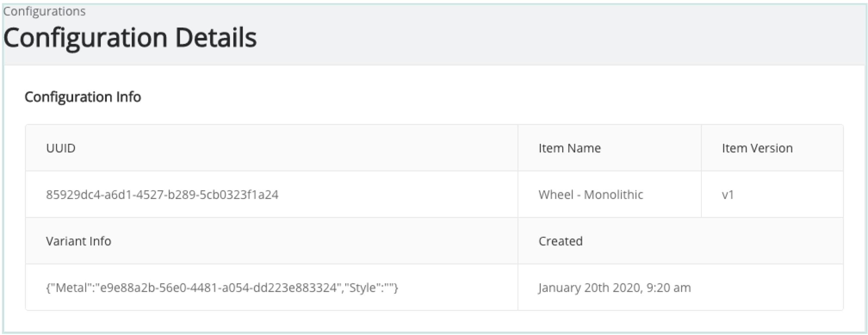Click the UUID column header

point(61,148)
